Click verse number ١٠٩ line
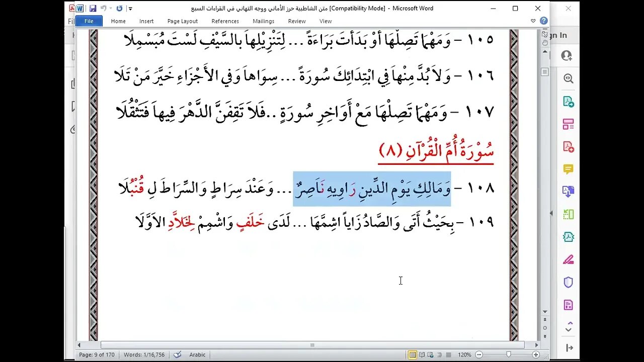The image size is (644, 362). [x=315, y=222]
